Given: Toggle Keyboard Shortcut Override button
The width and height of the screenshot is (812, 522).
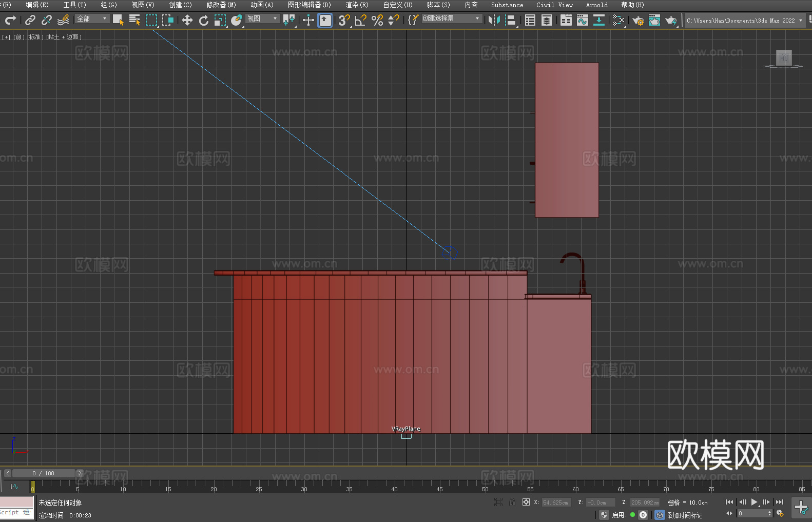Looking at the screenshot, I should point(325,20).
